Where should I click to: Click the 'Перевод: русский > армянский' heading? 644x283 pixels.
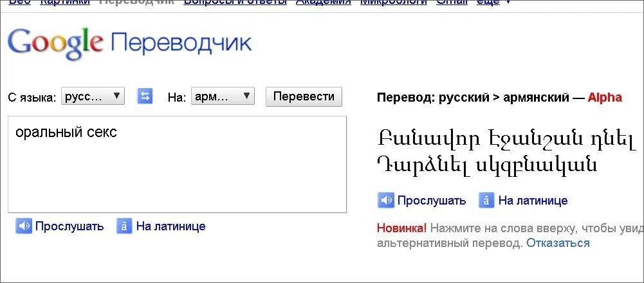tap(473, 98)
